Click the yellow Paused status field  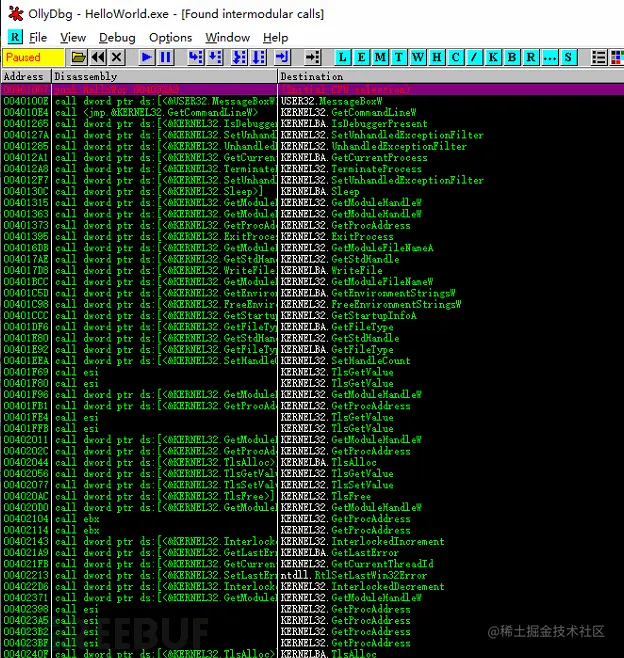click(33, 57)
